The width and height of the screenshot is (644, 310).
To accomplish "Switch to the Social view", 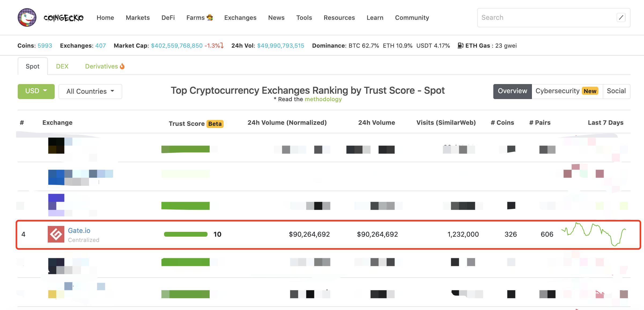I will click(616, 91).
